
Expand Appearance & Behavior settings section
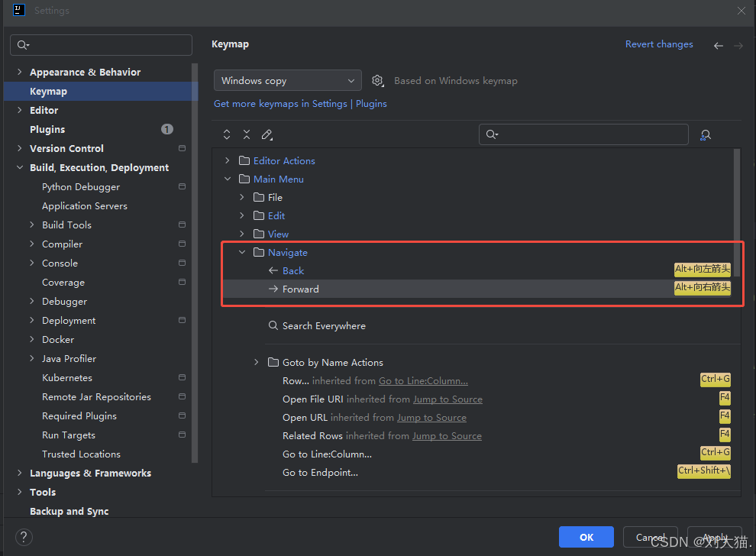(x=19, y=73)
